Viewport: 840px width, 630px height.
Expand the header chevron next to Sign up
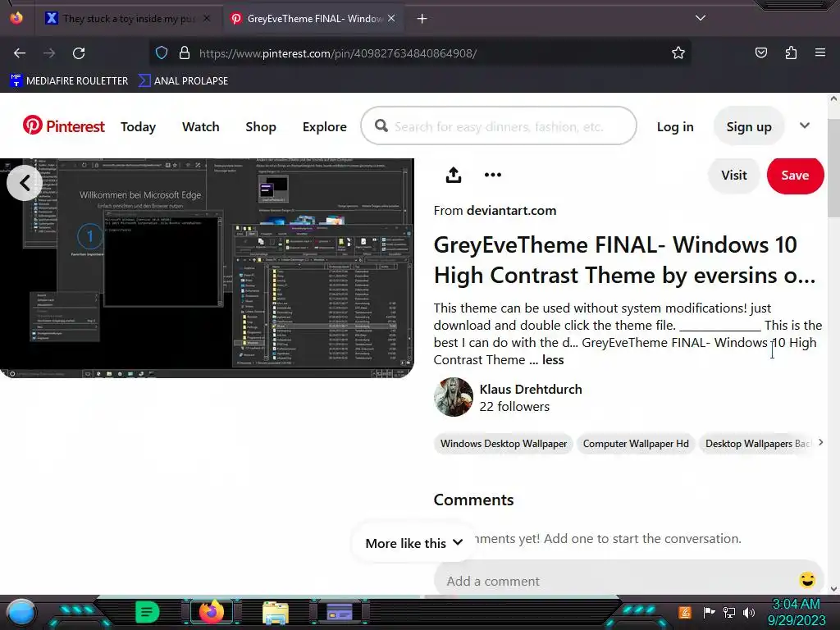point(804,126)
